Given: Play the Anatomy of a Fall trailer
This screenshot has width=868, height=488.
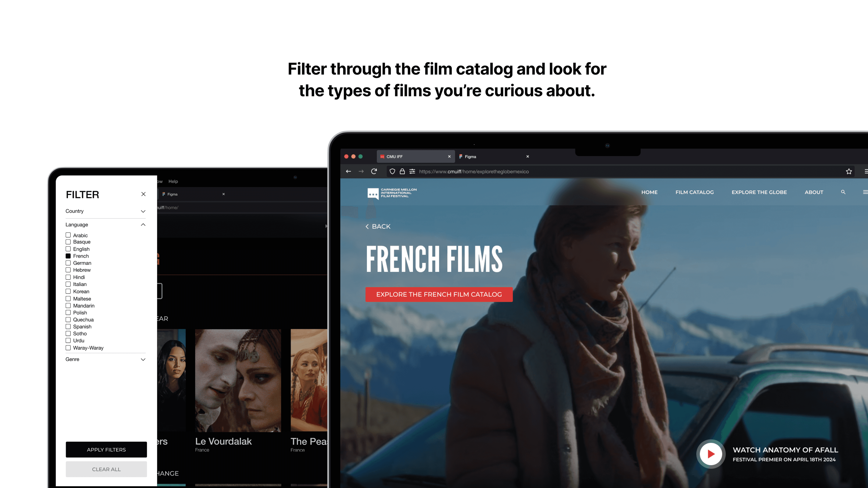Looking at the screenshot, I should 711,454.
